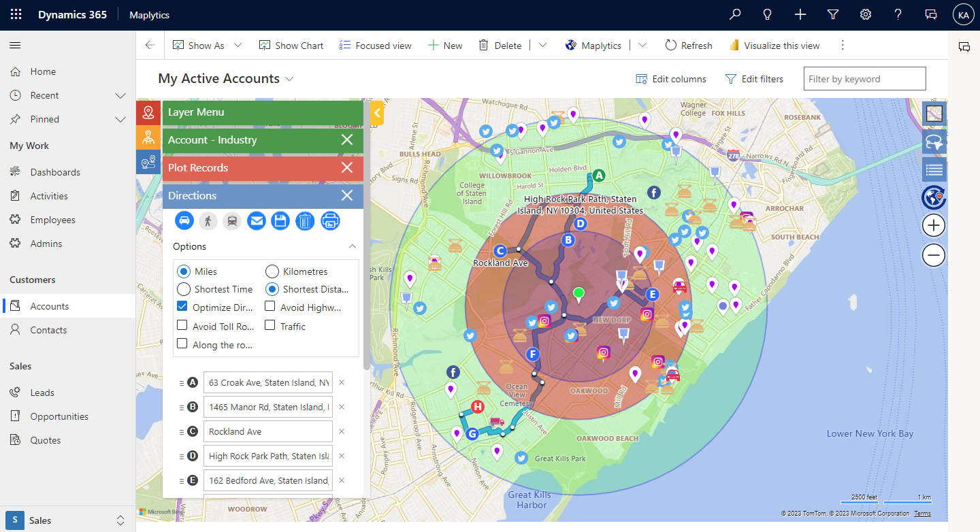Select transit train mode in Directions

pyautogui.click(x=232, y=220)
